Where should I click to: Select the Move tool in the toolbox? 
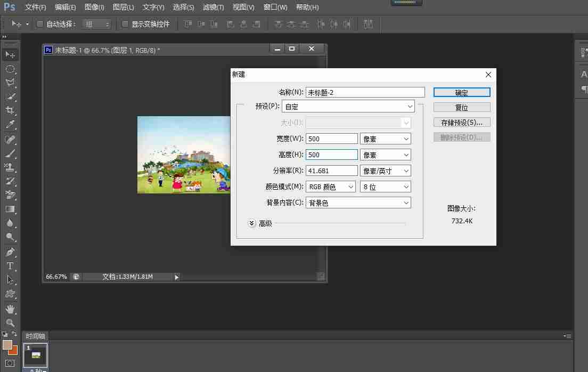click(x=10, y=55)
